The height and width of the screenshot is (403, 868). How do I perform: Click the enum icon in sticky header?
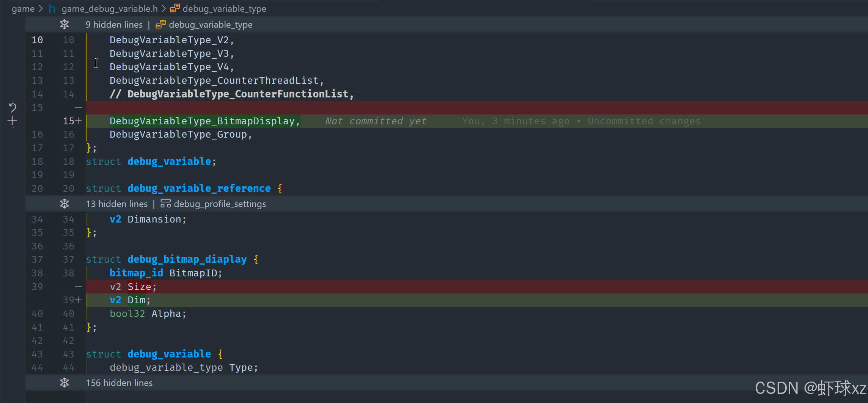tap(161, 25)
